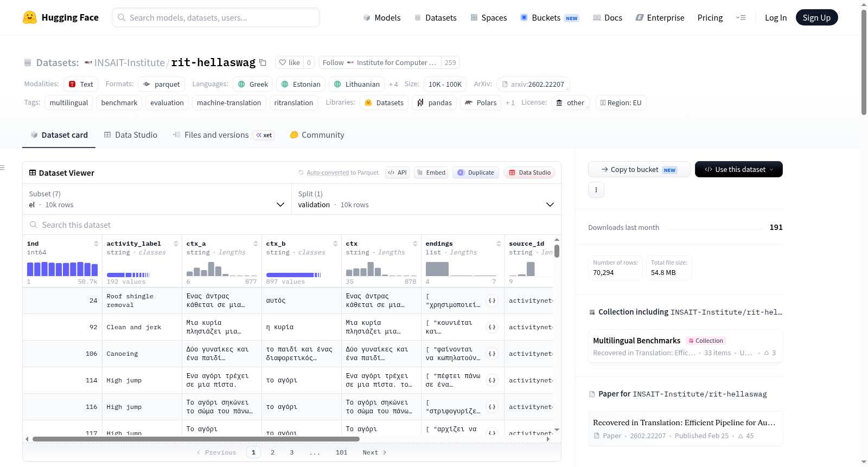This screenshot has width=868, height=467.
Task: Go to page 2 of results
Action: pos(272,452)
